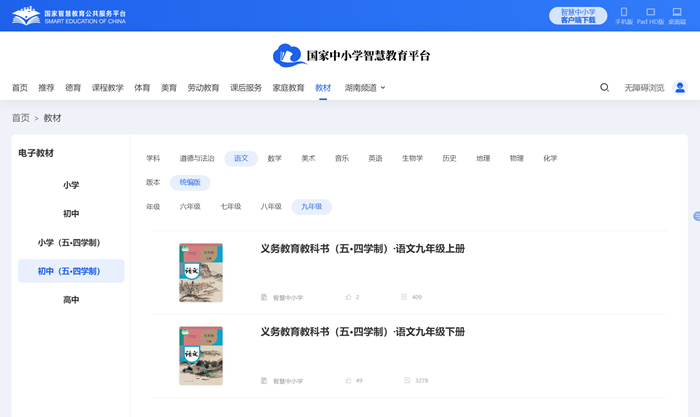
Task: Filter subject by 音乐
Action: (x=342, y=158)
